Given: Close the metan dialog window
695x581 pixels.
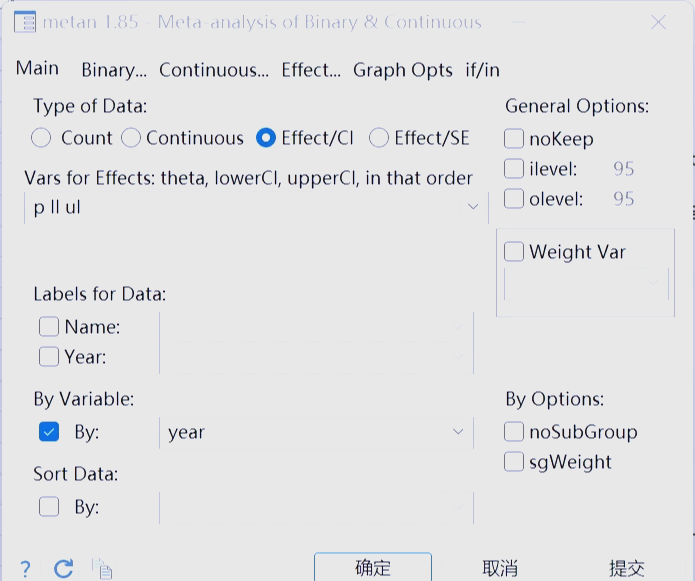Looking at the screenshot, I should 658,22.
